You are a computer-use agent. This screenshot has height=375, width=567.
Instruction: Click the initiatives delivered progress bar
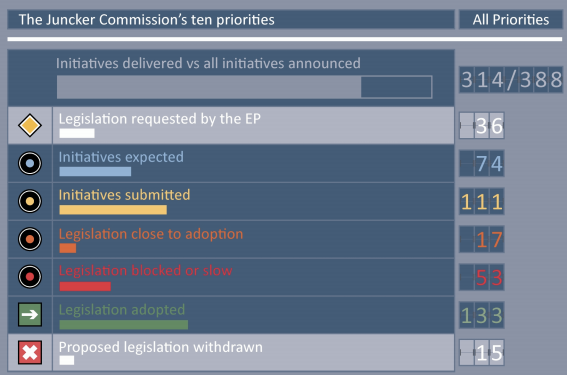[x=244, y=87]
